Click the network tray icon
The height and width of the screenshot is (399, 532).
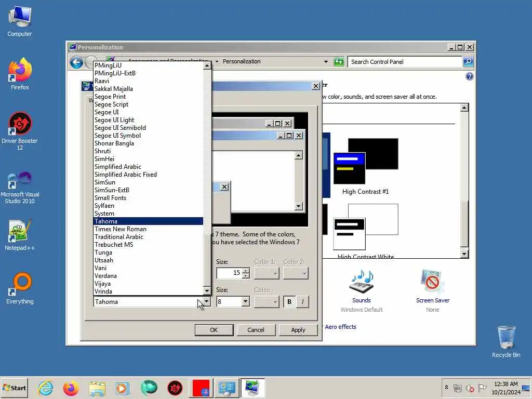(458, 388)
